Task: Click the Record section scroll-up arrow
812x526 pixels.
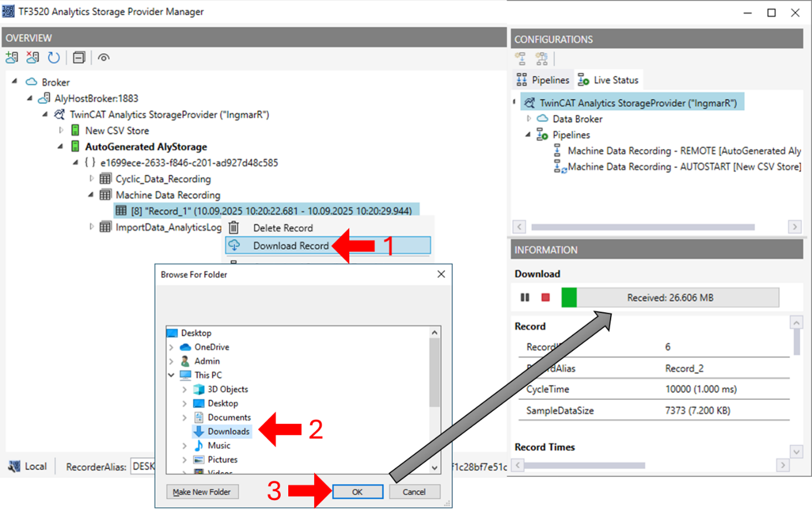Action: pyautogui.click(x=796, y=323)
